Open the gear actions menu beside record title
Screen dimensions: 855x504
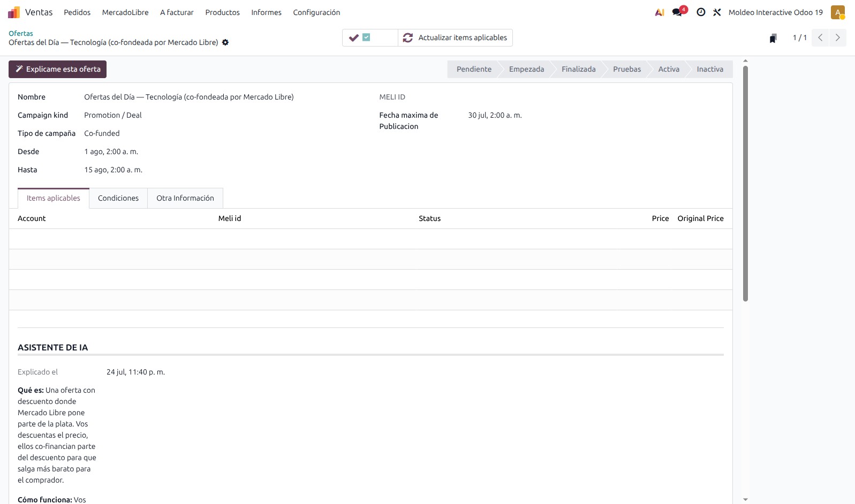point(225,42)
